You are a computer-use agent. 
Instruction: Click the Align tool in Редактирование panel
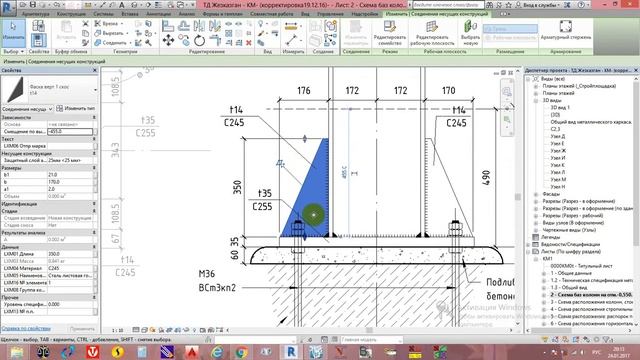tap(167, 26)
